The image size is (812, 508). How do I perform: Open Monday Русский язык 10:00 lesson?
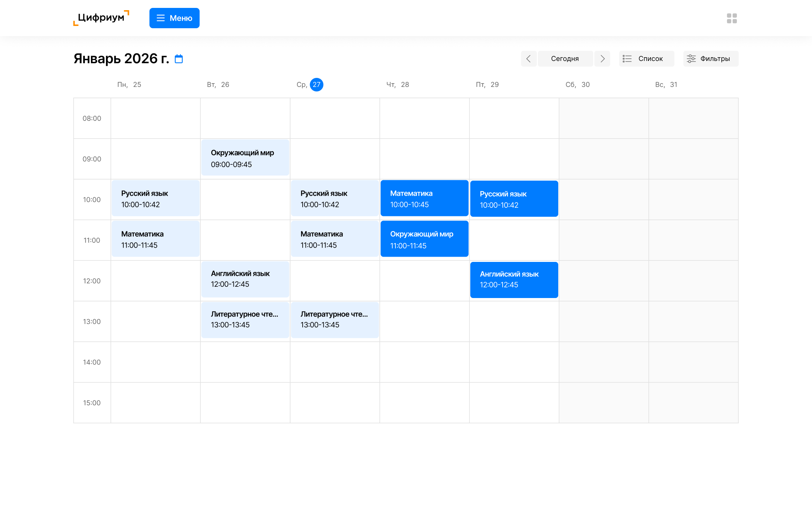(x=155, y=199)
